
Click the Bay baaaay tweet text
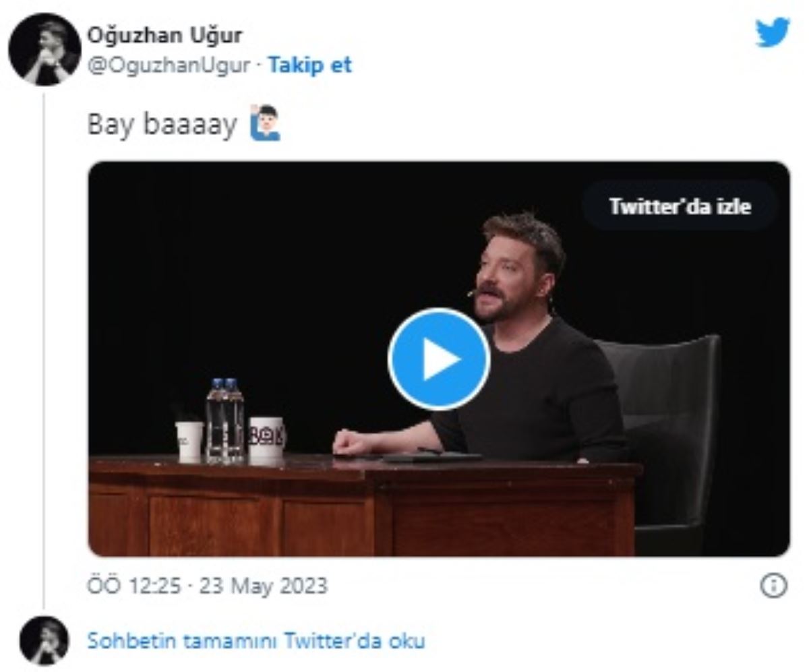[x=162, y=125]
